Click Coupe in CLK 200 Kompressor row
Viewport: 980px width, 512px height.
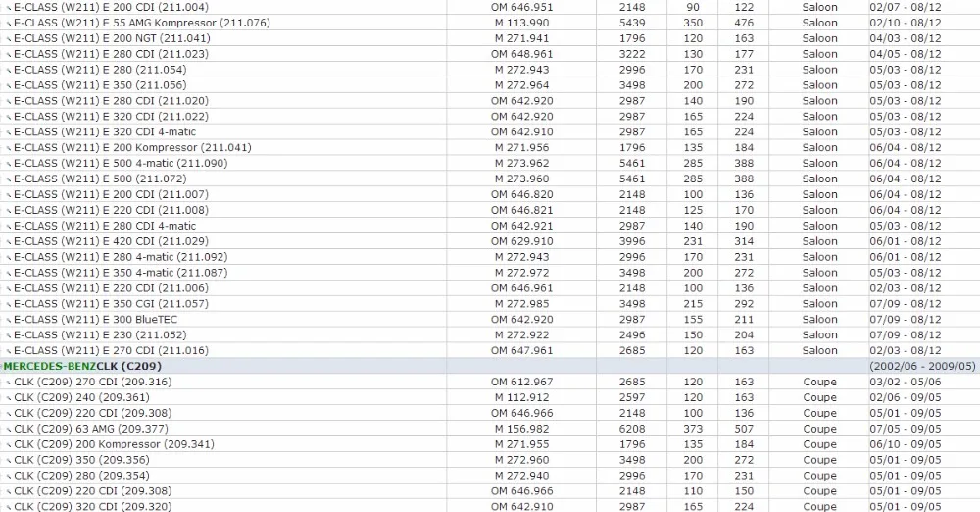pyautogui.click(x=819, y=444)
